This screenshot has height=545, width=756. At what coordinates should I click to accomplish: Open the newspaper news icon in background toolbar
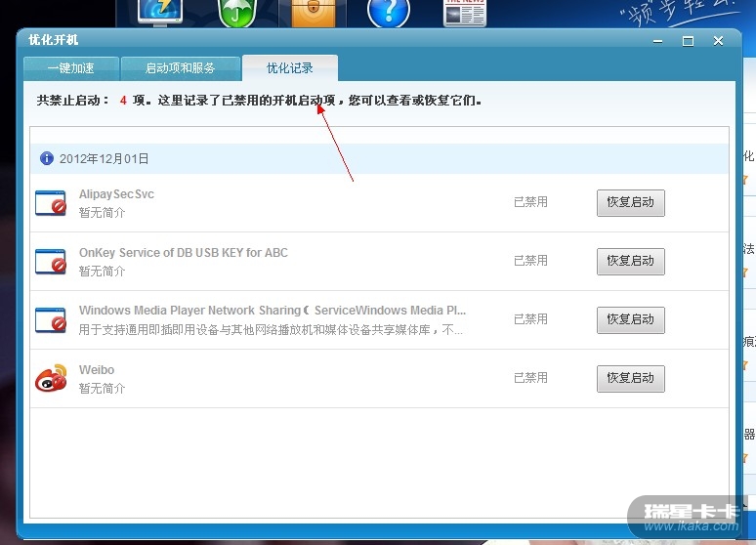tap(465, 13)
